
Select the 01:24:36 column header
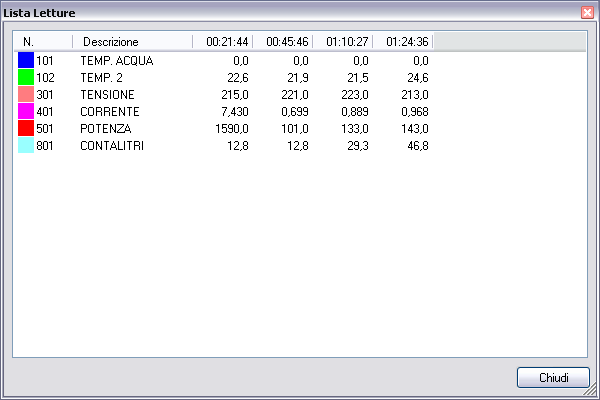coord(402,42)
